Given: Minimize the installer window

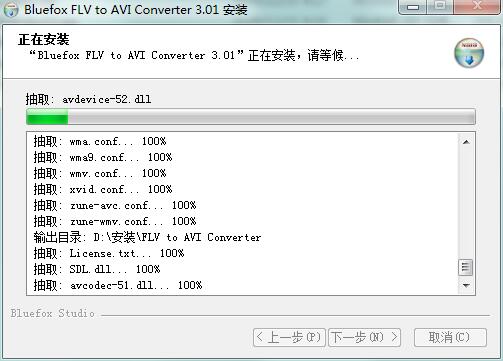Looking at the screenshot, I should [x=412, y=7].
